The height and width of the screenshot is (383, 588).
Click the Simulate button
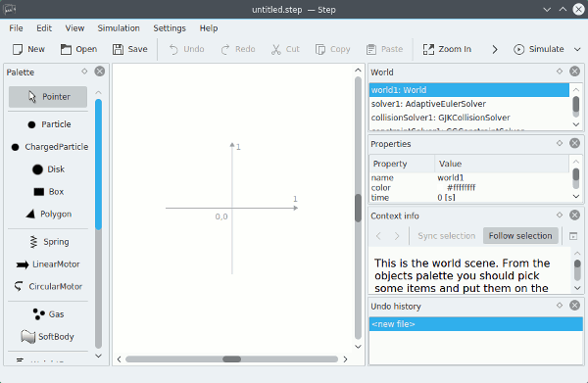tap(538, 49)
